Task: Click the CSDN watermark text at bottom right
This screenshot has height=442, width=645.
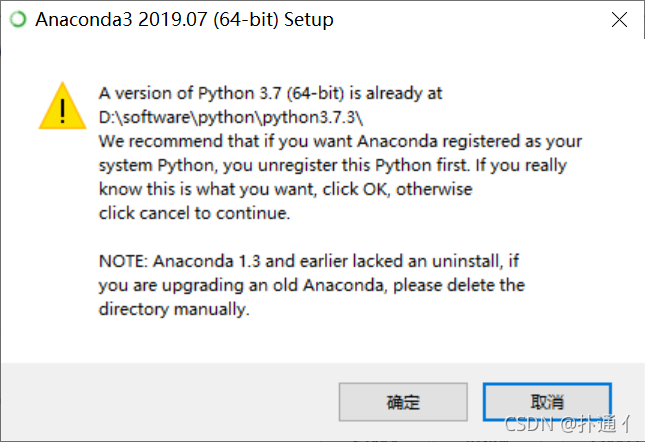Action: coord(567,424)
